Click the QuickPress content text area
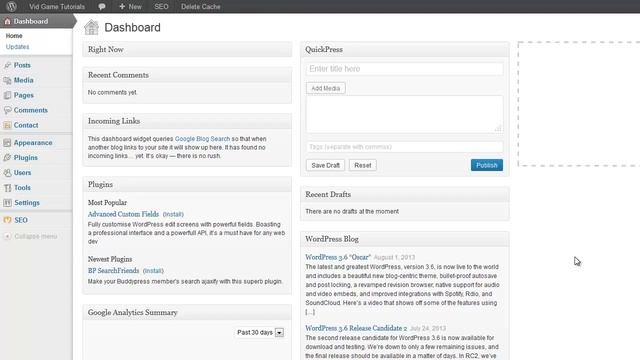The image size is (640, 360). [404, 114]
